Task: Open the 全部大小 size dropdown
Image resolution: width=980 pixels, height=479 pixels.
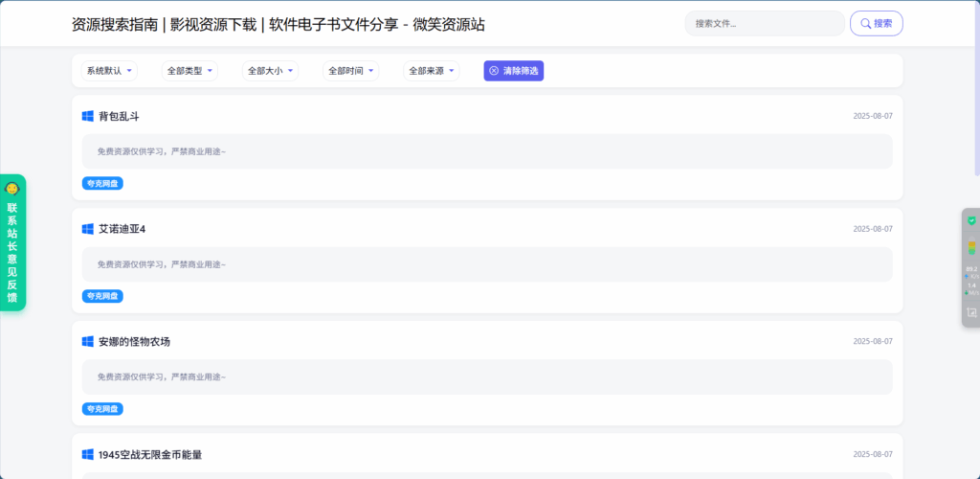Action: 271,71
